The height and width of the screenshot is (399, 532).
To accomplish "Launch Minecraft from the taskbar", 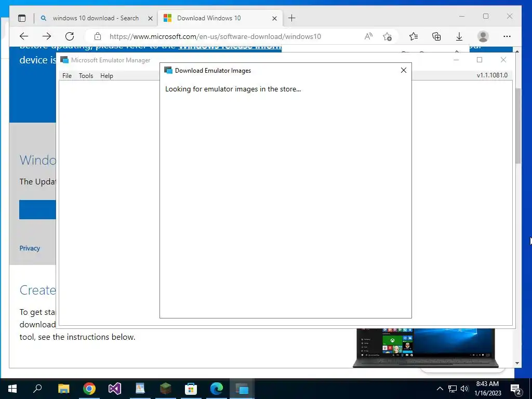I will pos(166,389).
